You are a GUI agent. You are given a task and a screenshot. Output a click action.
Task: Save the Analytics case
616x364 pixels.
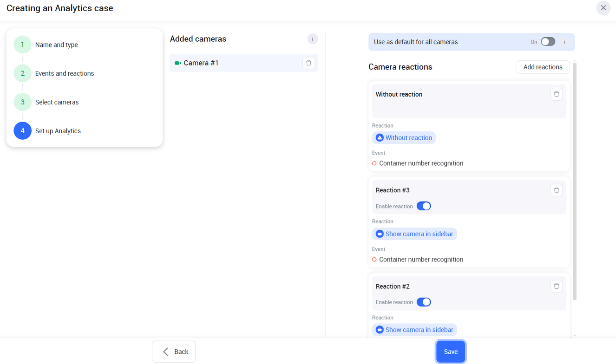(450, 351)
